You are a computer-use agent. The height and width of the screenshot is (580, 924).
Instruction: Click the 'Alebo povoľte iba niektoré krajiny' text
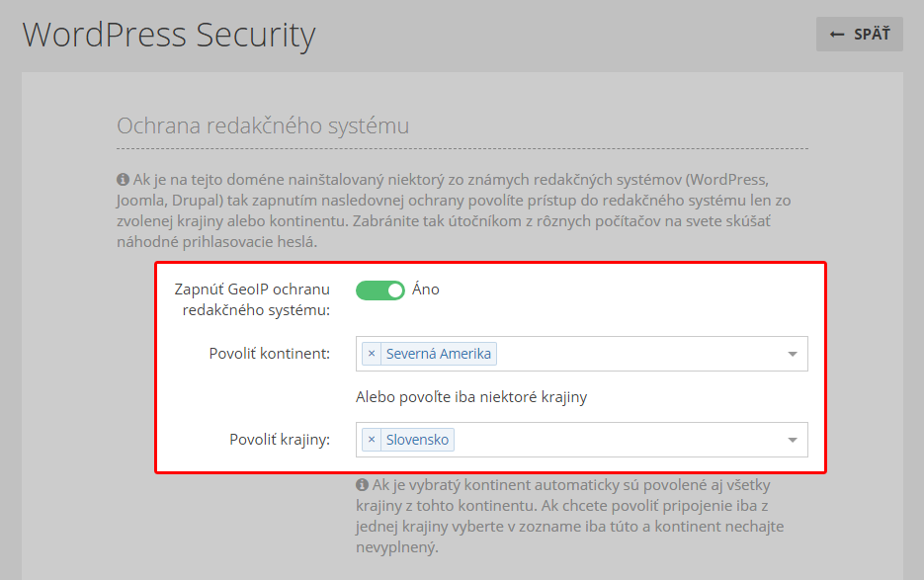point(471,397)
